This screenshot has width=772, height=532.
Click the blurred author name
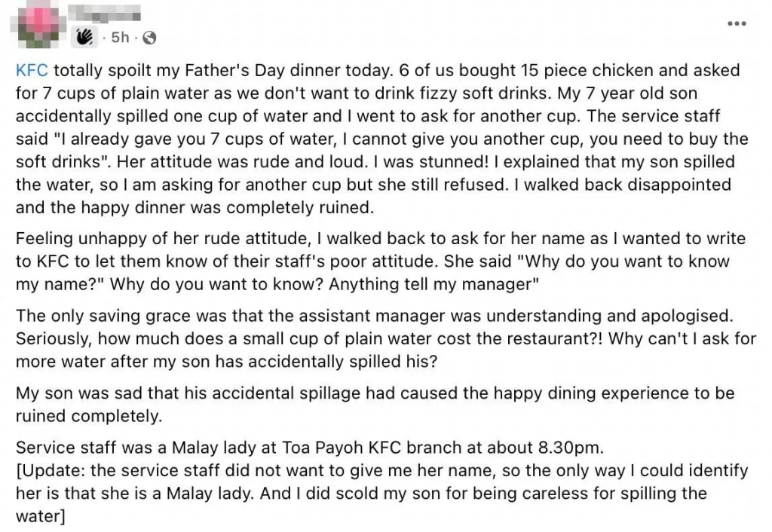coord(104,13)
